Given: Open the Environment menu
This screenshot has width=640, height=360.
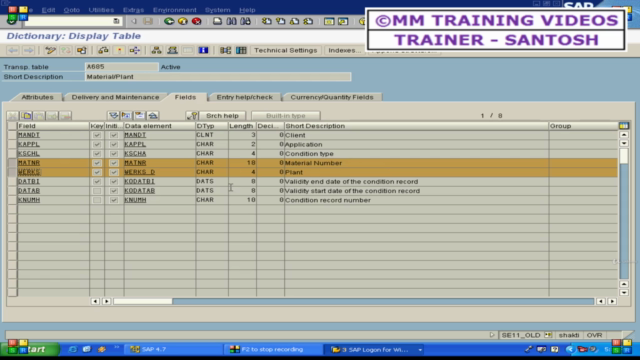Looking at the screenshot, I should point(175,10).
